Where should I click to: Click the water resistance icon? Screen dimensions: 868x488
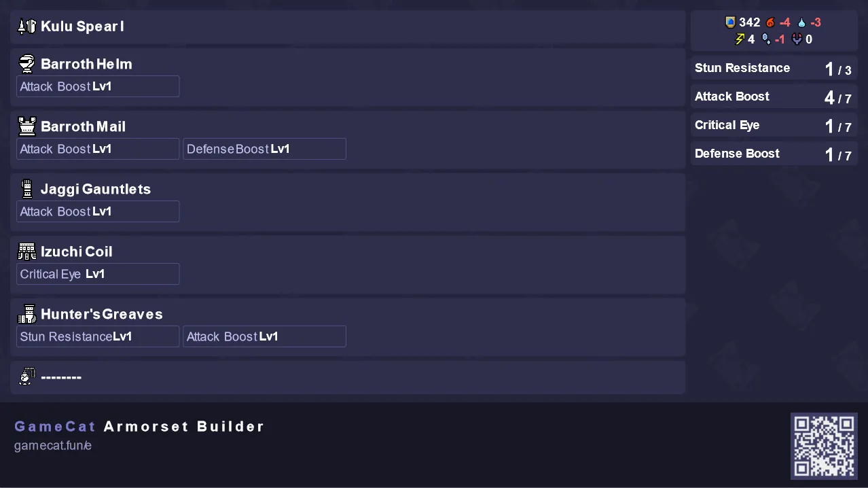801,22
